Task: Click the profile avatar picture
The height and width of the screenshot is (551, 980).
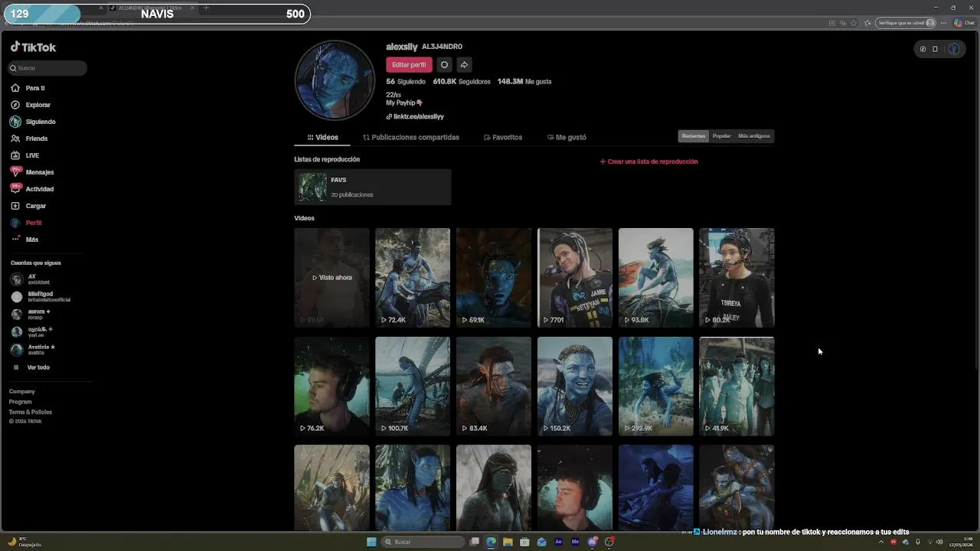Action: pos(335,80)
